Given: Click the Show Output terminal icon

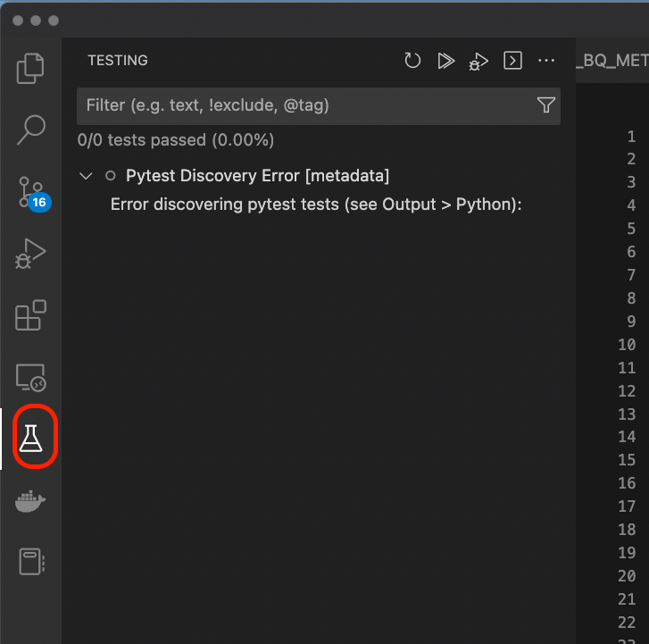Looking at the screenshot, I should point(512,61).
